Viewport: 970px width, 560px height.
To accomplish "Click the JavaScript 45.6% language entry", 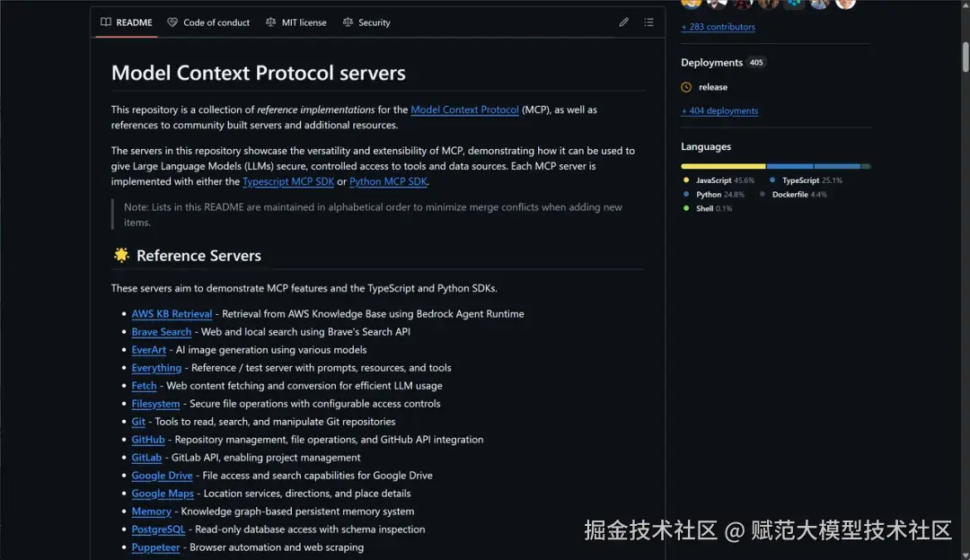I will (719, 180).
